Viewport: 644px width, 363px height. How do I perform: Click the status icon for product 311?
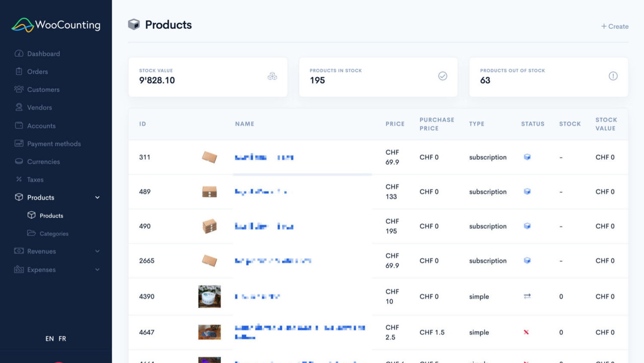[x=527, y=157]
